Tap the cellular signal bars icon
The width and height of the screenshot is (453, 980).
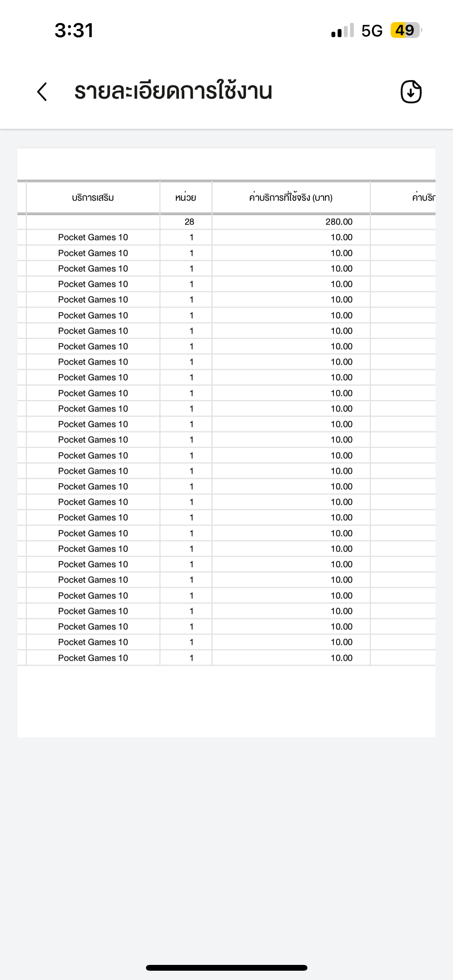tap(343, 30)
